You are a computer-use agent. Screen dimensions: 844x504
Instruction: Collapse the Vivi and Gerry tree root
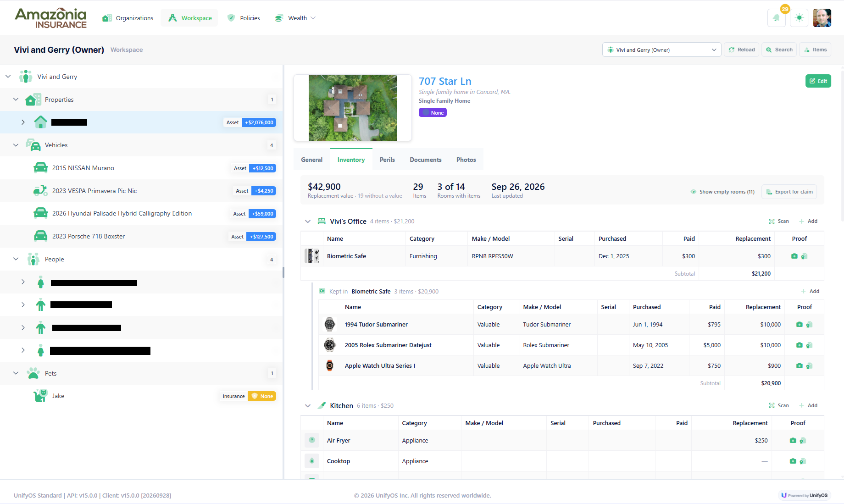(8, 77)
